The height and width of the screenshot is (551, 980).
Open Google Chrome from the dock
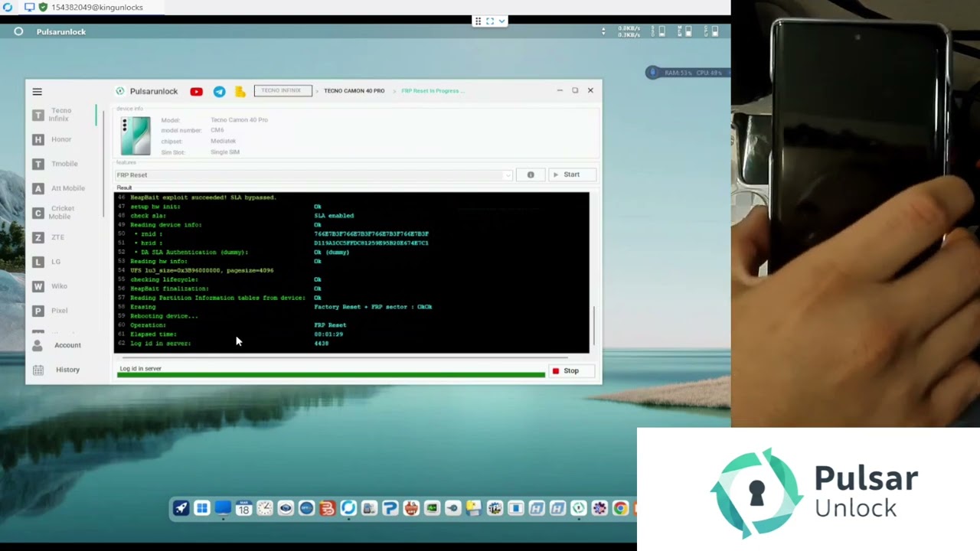click(x=620, y=508)
